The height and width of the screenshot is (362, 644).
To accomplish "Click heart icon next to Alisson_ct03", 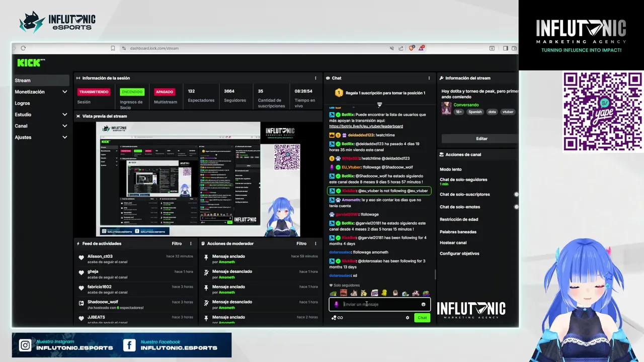I will coord(82,257).
